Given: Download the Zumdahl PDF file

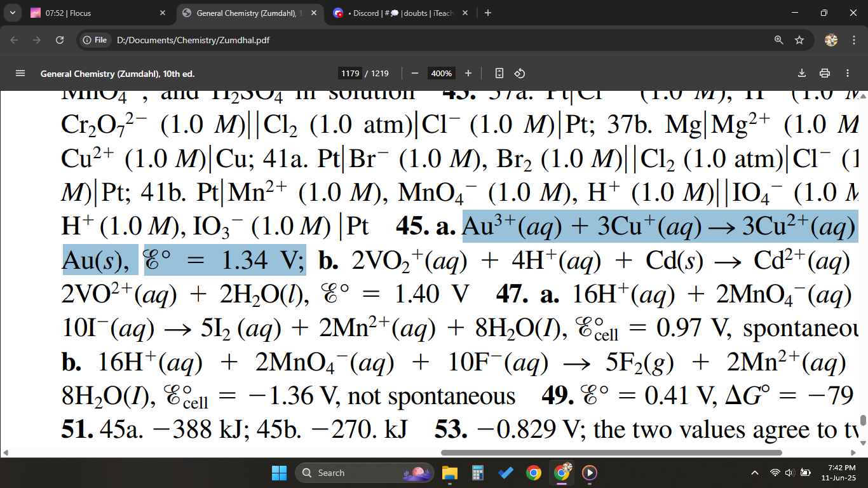Looking at the screenshot, I should point(802,74).
